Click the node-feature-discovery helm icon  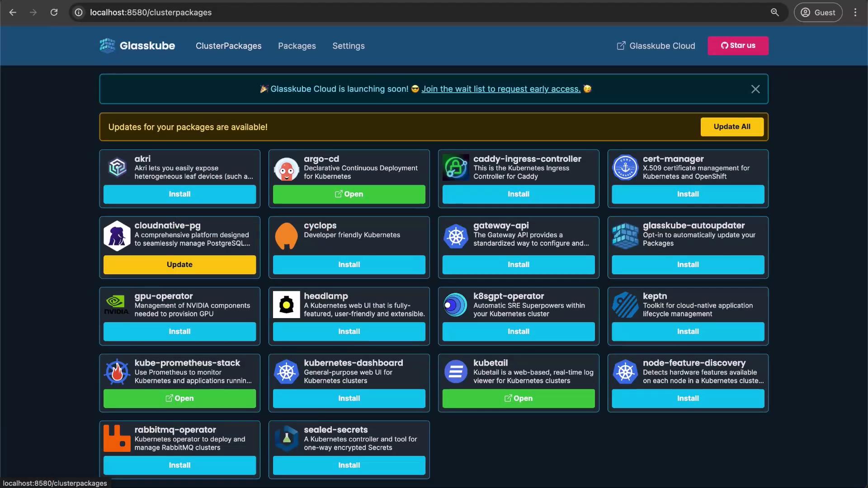point(625,371)
